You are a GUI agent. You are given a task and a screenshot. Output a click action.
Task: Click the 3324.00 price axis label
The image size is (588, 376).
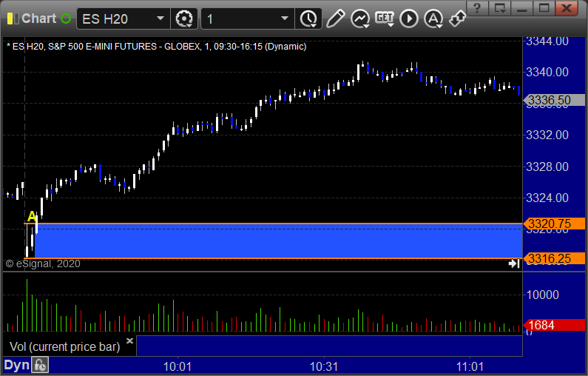547,198
